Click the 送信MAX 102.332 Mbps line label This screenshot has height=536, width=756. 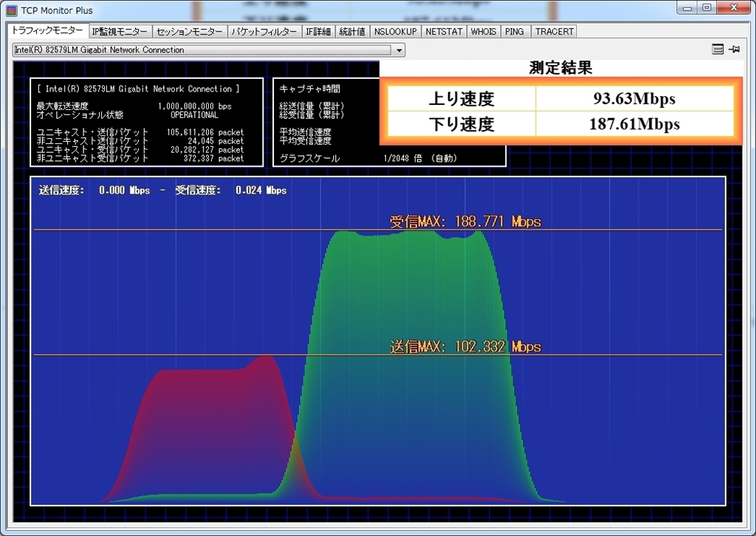465,347
